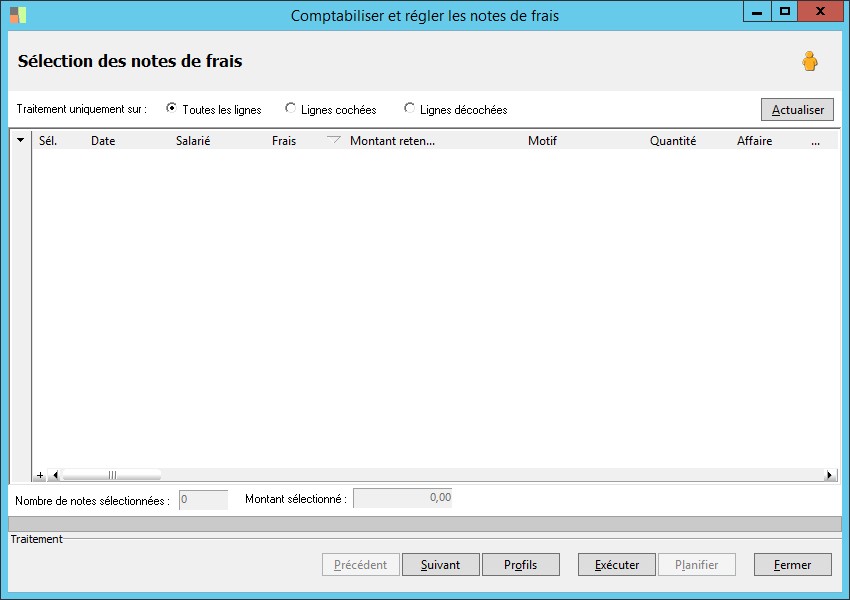Go to next step with Suivant
850x600 pixels.
tap(441, 565)
